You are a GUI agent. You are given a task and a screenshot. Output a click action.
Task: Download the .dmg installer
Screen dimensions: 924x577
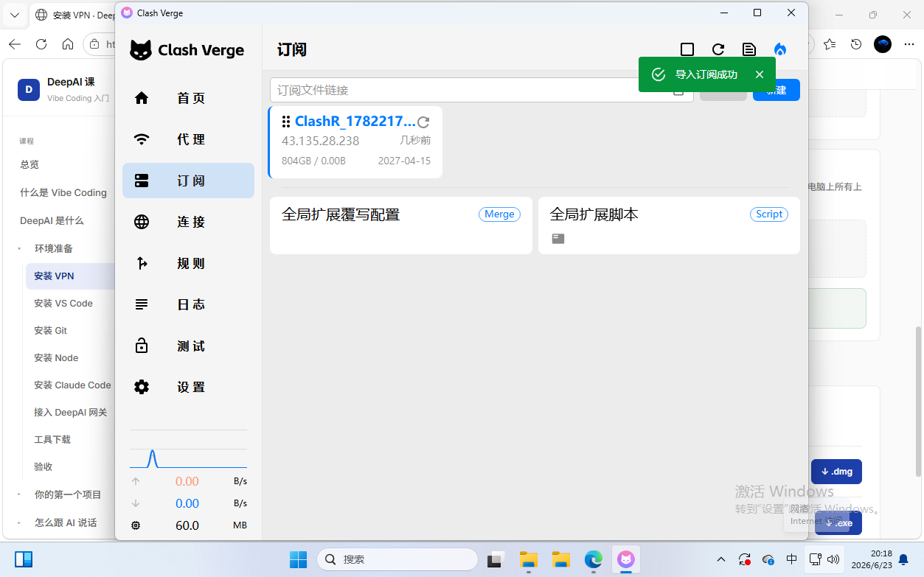[836, 472]
